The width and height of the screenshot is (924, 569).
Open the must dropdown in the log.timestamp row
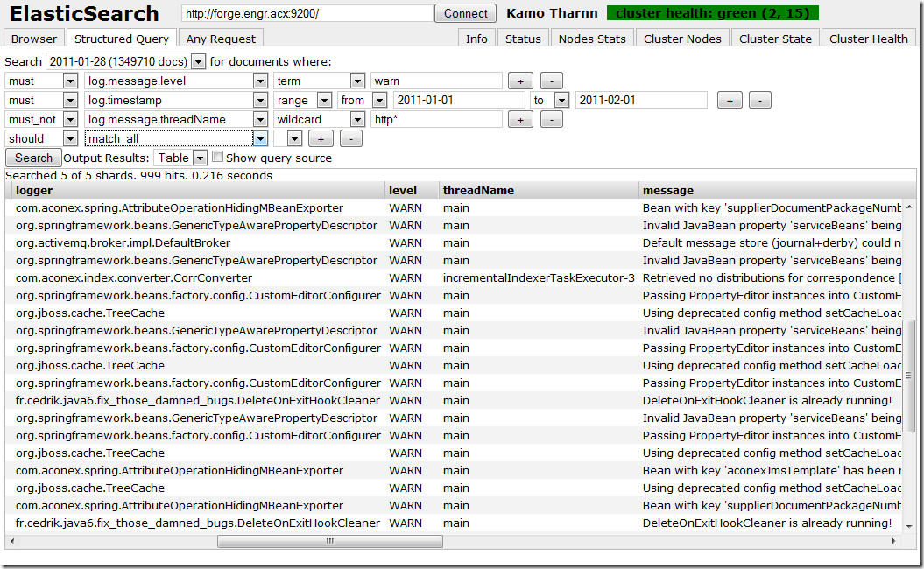[41, 100]
